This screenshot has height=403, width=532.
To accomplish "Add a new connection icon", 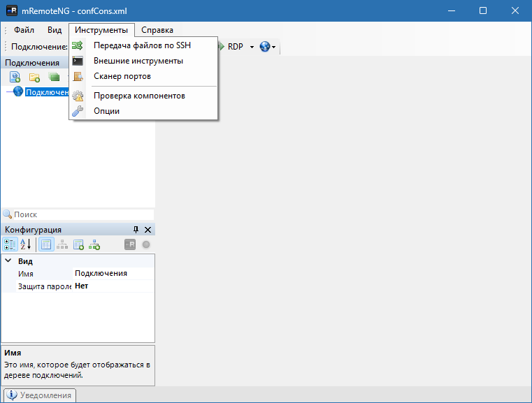I will 15,78.
